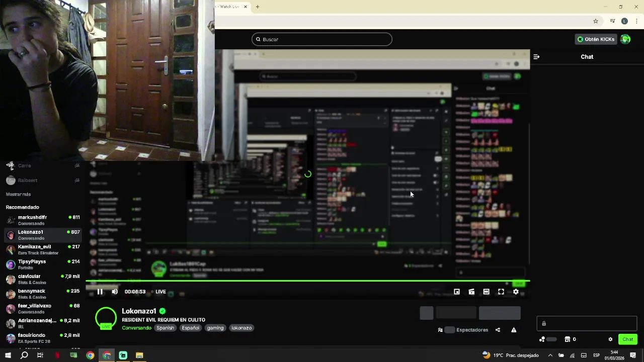Select the lokonazo tag
The height and width of the screenshot is (362, 644).
click(242, 328)
